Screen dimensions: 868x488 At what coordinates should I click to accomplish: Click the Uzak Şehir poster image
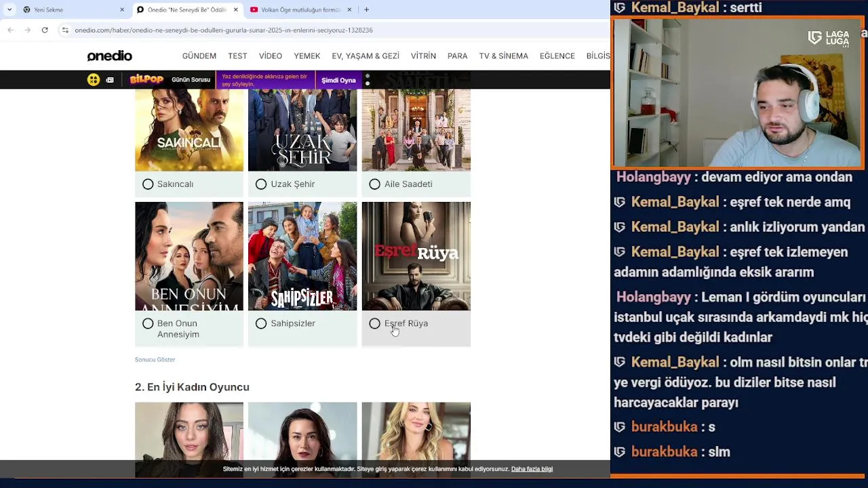pyautogui.click(x=302, y=129)
